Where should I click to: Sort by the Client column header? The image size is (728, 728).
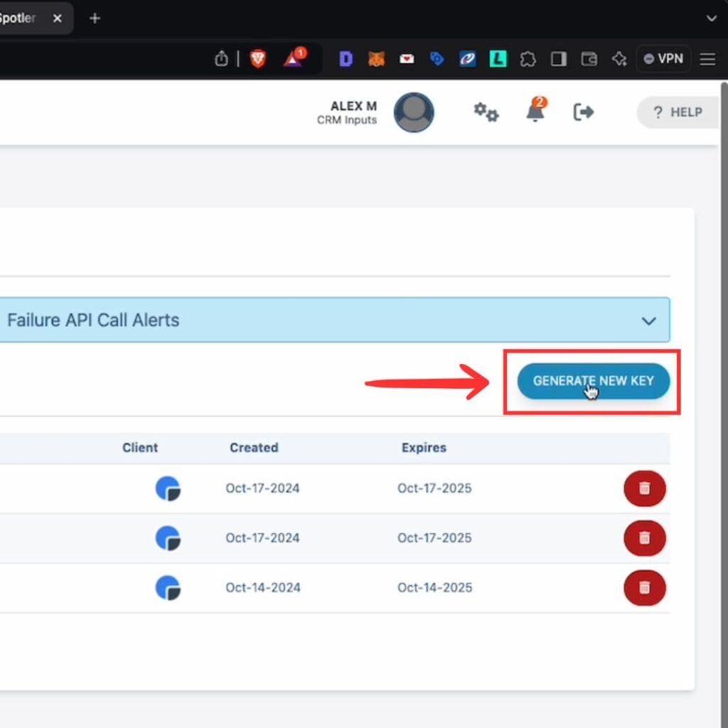point(140,448)
